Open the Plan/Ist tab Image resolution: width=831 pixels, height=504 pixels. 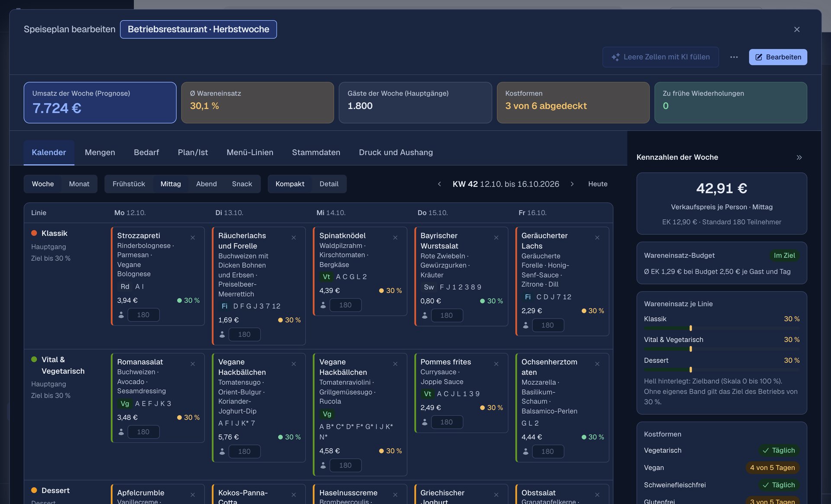[193, 152]
